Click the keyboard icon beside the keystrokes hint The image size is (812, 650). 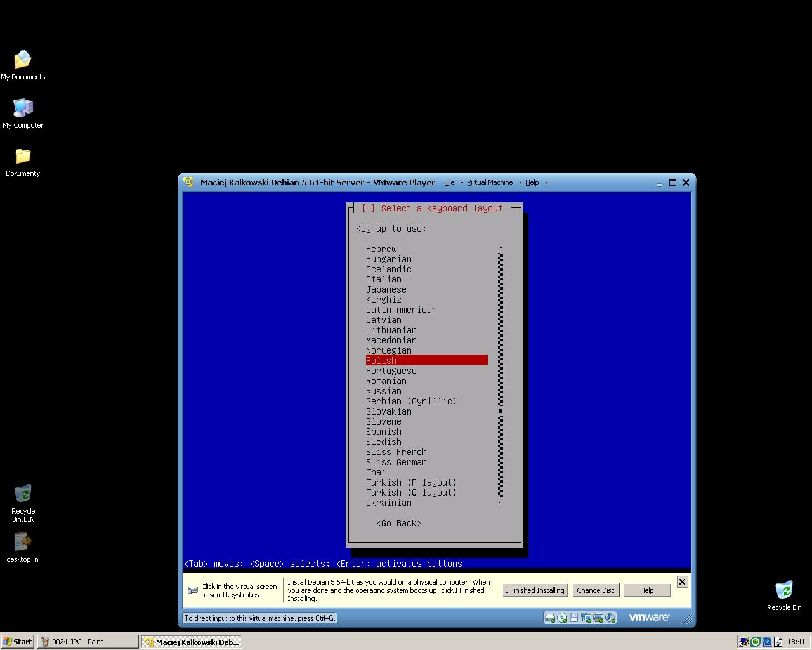[x=193, y=590]
